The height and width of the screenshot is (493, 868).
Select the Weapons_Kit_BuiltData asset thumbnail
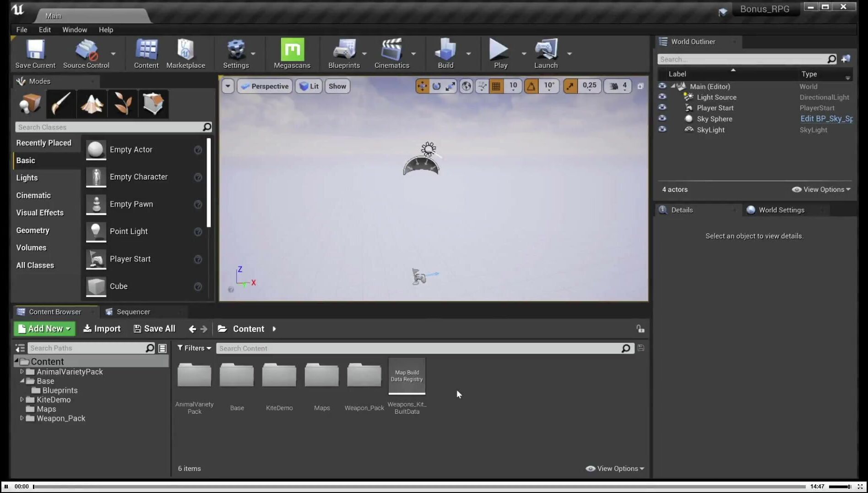pyautogui.click(x=407, y=376)
